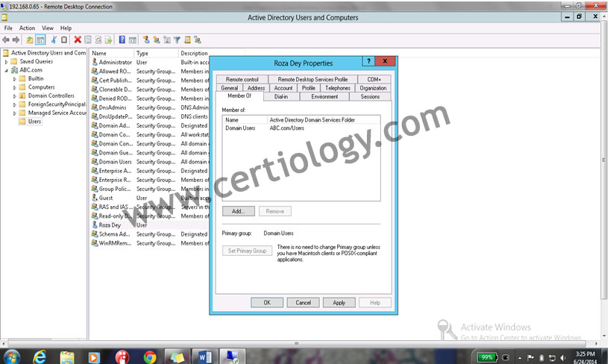Switch to the Dial-in tab
Viewport: 610px width, 364px height.
[281, 96]
